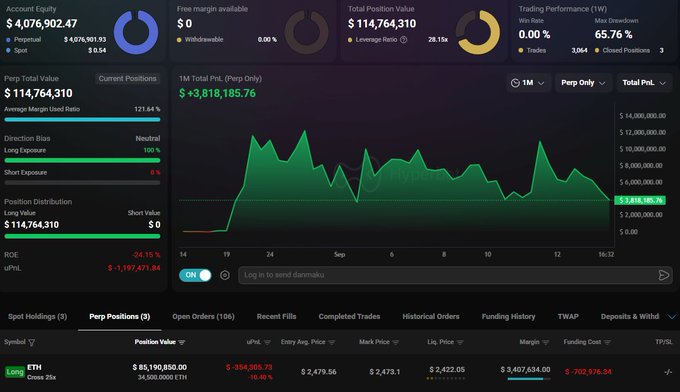Click the send danmaku paper-plane icon
The image size is (680, 392).
[664, 275]
